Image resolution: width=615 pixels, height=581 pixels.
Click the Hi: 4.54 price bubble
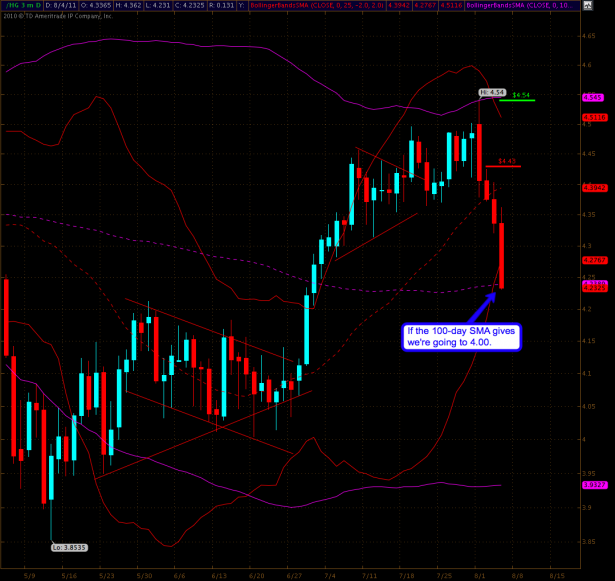pyautogui.click(x=489, y=92)
